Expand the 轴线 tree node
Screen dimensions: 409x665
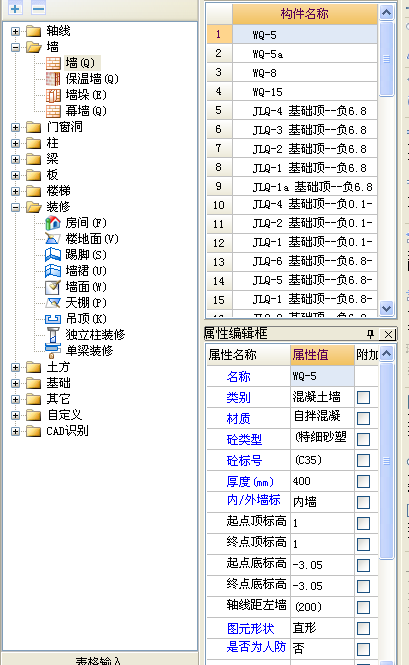[15, 31]
